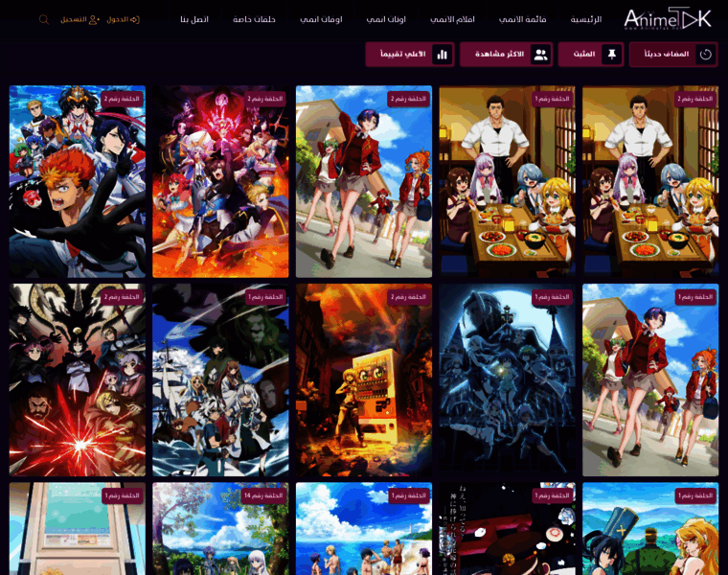Open the orange vending machine poster
The width and height of the screenshot is (728, 575).
pyautogui.click(x=364, y=379)
